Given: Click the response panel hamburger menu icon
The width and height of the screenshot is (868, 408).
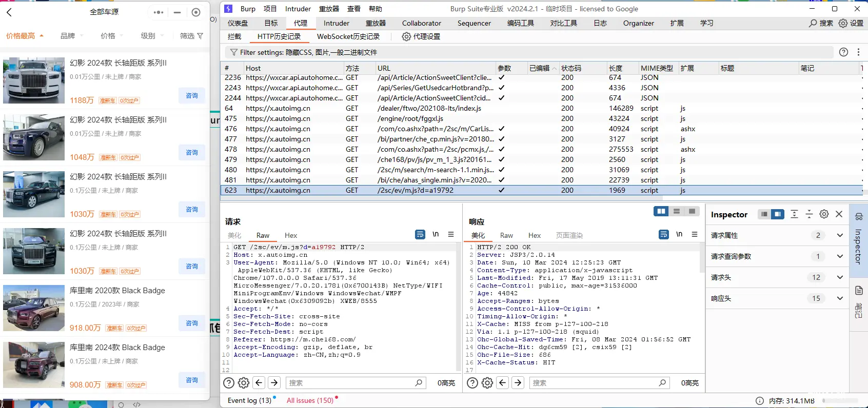Looking at the screenshot, I should 695,234.
